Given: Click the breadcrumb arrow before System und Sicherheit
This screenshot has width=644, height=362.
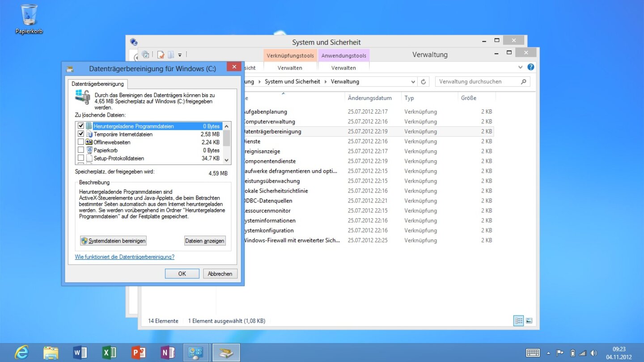Looking at the screenshot, I should click(x=260, y=82).
